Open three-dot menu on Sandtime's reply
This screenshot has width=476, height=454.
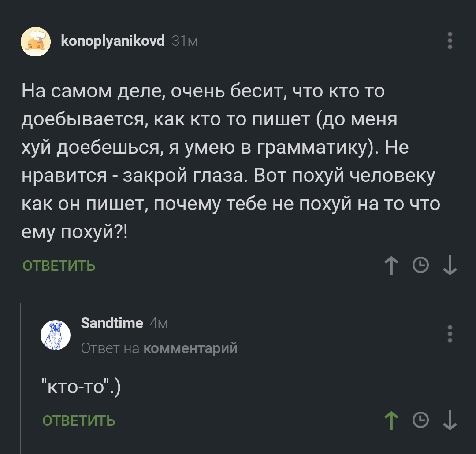click(x=450, y=334)
